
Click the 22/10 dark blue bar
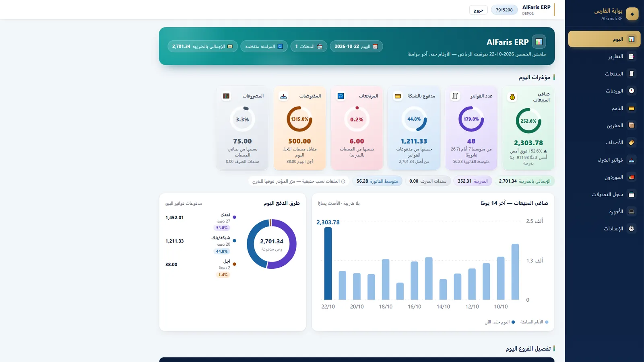click(x=328, y=263)
